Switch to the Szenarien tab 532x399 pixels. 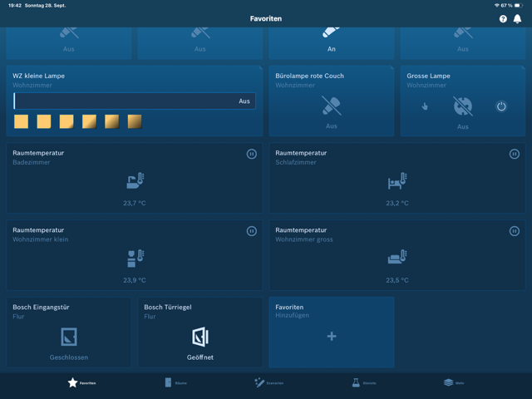tap(268, 382)
